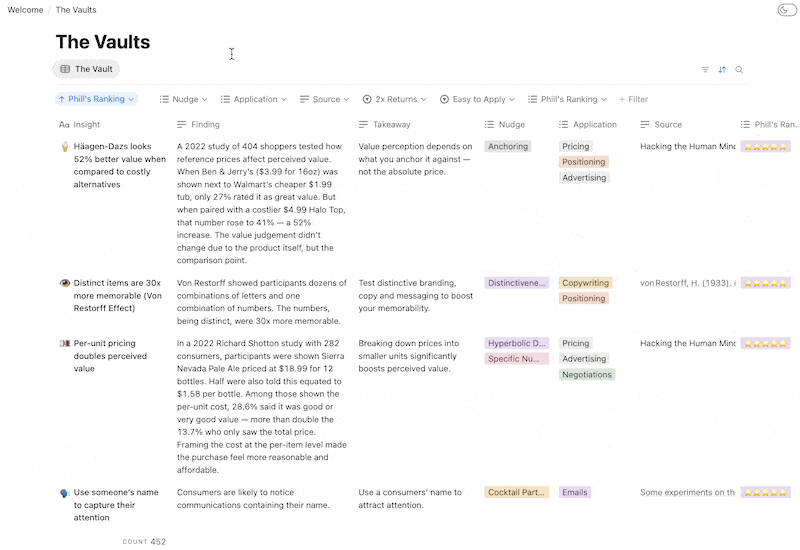This screenshot has width=800, height=550.
Task: Open the Nudge filter dropdown
Action: (x=184, y=99)
